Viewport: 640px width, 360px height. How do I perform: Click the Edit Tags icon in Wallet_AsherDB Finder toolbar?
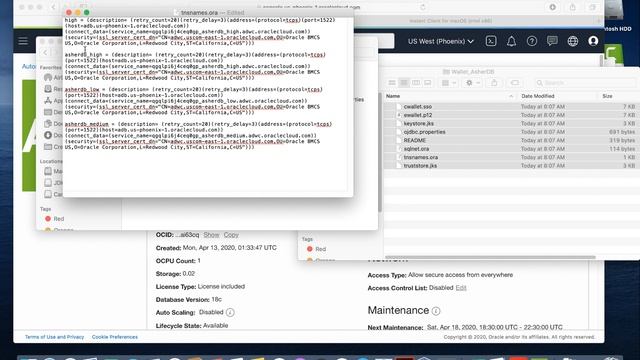[x=515, y=83]
